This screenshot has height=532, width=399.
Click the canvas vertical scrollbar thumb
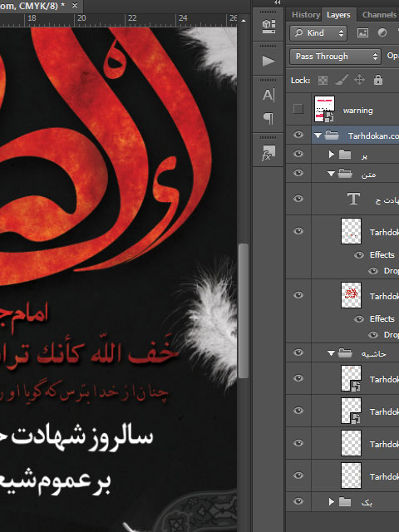244,311
